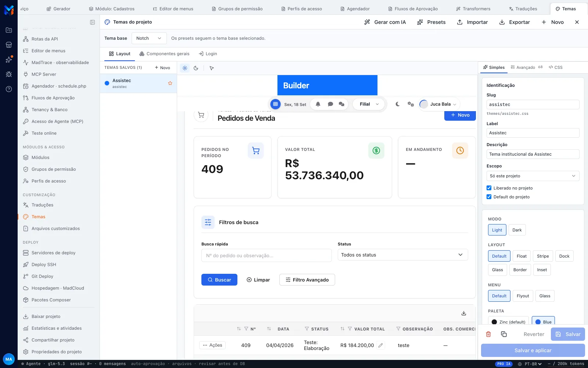The width and height of the screenshot is (588, 368).
Task: Switch to Componentes gerais tab
Action: tap(164, 54)
